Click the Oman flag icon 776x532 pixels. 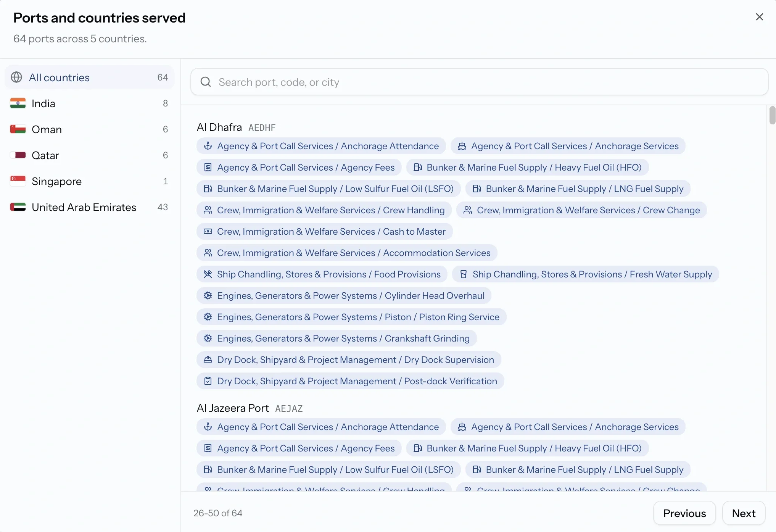pyautogui.click(x=18, y=129)
